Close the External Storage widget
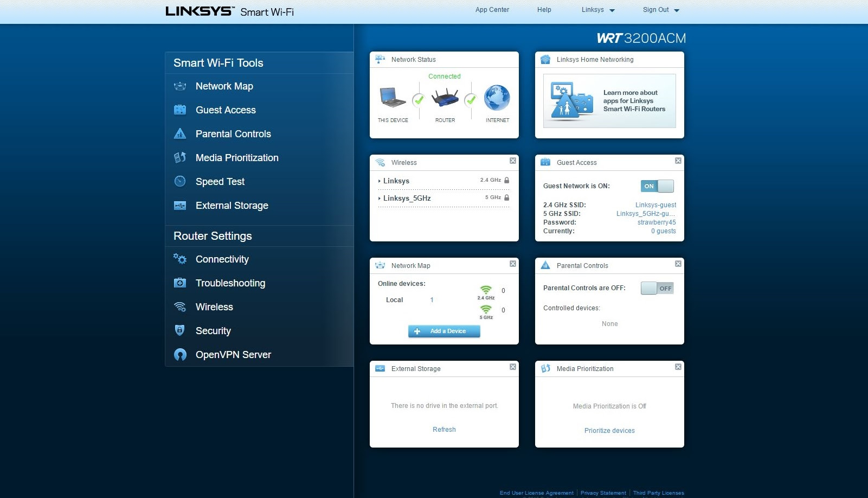This screenshot has height=498, width=868. point(512,367)
